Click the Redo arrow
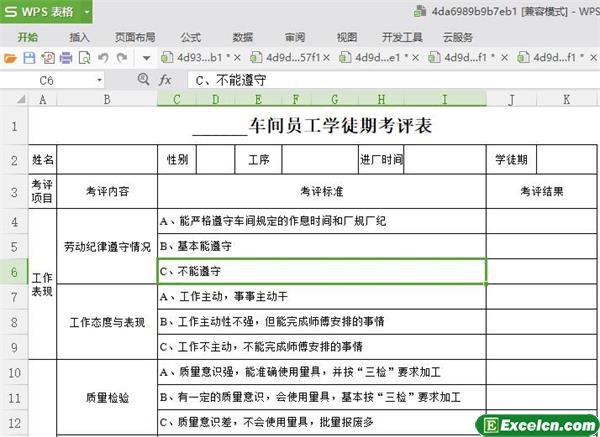This screenshot has height=437, width=600. (122, 58)
